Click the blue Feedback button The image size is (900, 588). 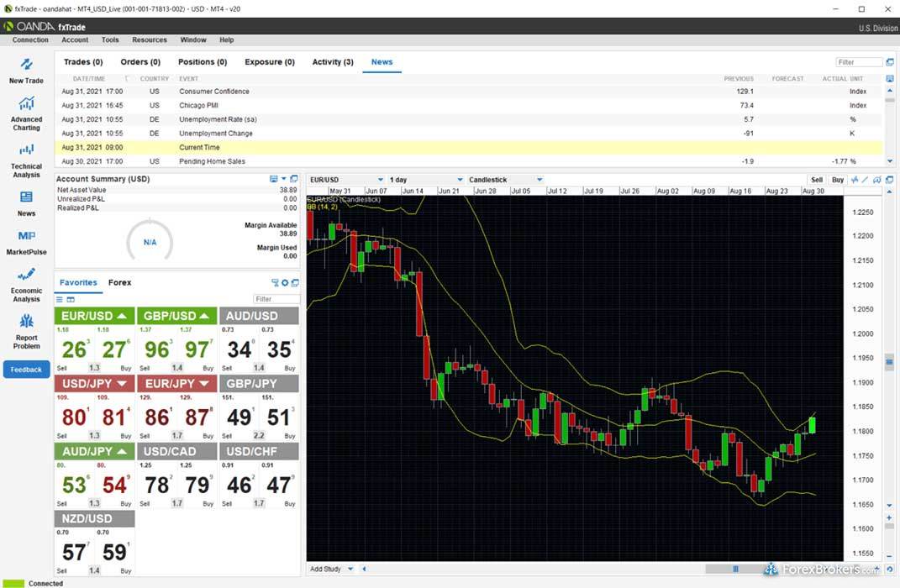coord(26,370)
